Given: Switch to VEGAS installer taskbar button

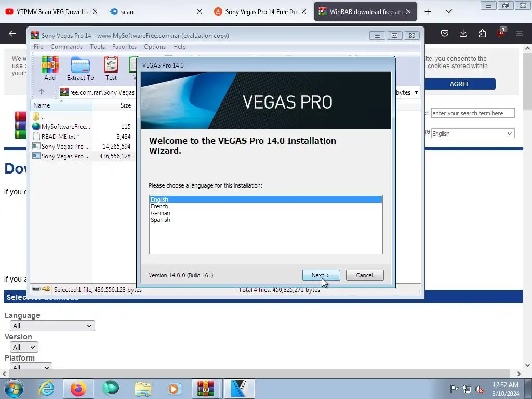Looking at the screenshot, I should [x=239, y=389].
